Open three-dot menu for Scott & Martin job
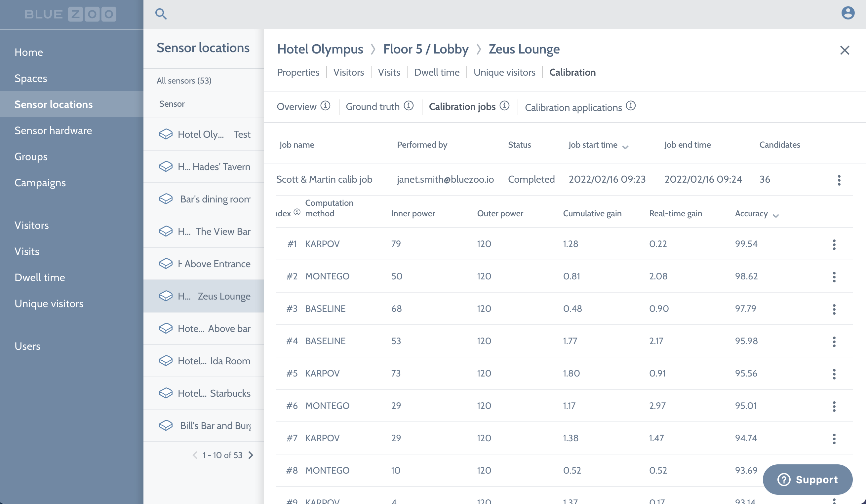Screen dimensions: 866x504 tap(839, 180)
